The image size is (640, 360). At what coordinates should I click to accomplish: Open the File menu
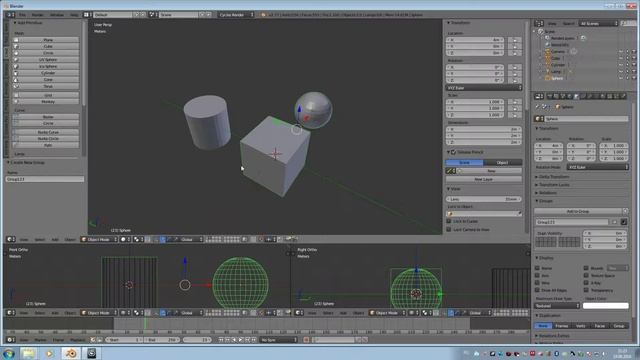(x=22, y=15)
